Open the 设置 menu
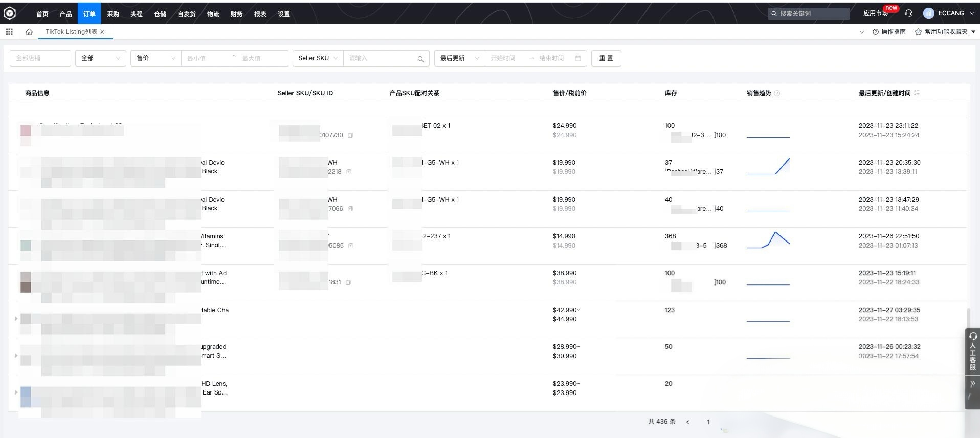The width and height of the screenshot is (980, 438). click(x=284, y=14)
